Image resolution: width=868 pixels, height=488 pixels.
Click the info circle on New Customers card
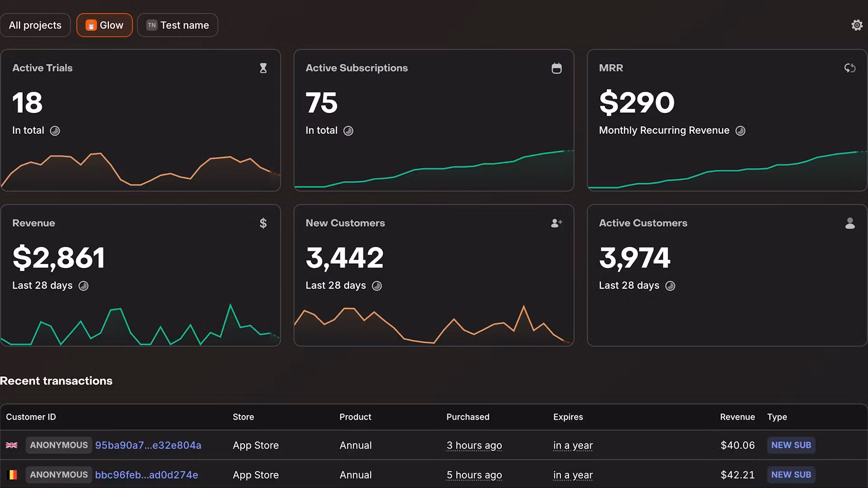pyautogui.click(x=377, y=286)
